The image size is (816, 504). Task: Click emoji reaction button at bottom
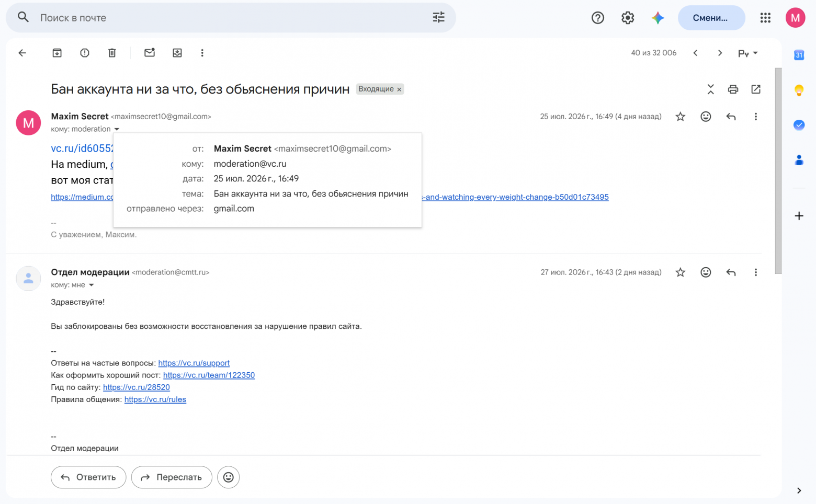[229, 477]
